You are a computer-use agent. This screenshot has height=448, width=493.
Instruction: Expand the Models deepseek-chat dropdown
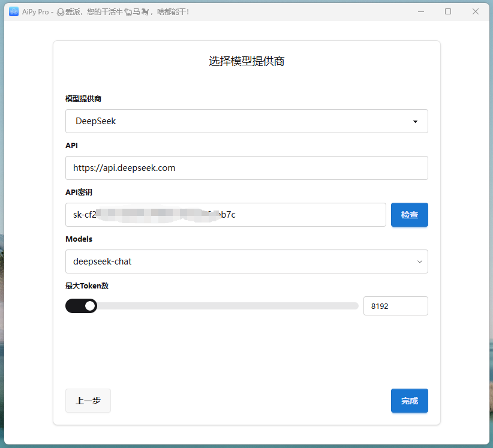[x=246, y=261]
